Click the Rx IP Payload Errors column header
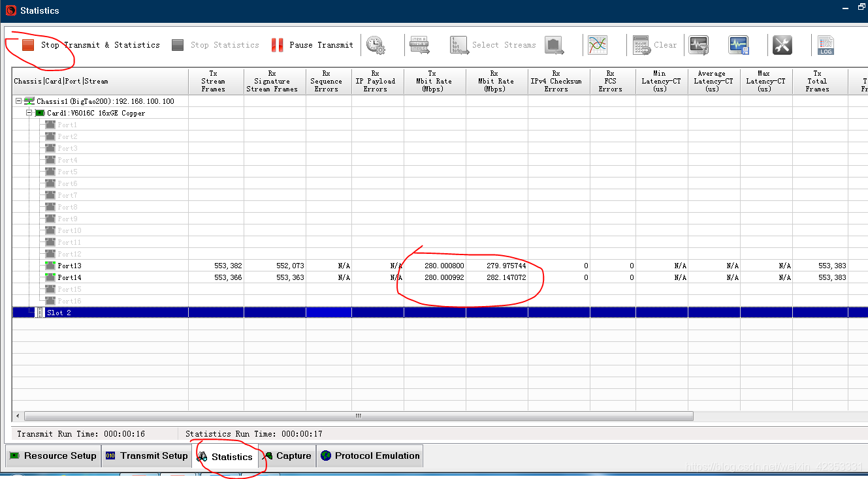 (378, 82)
